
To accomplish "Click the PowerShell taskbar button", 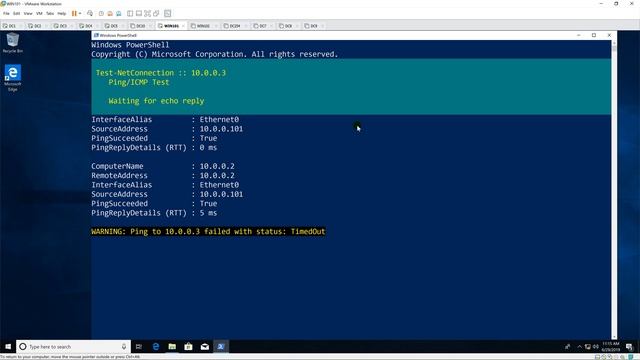I will tap(221, 347).
